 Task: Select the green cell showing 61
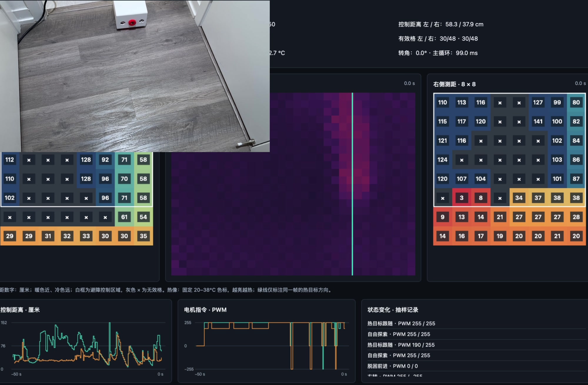point(124,217)
